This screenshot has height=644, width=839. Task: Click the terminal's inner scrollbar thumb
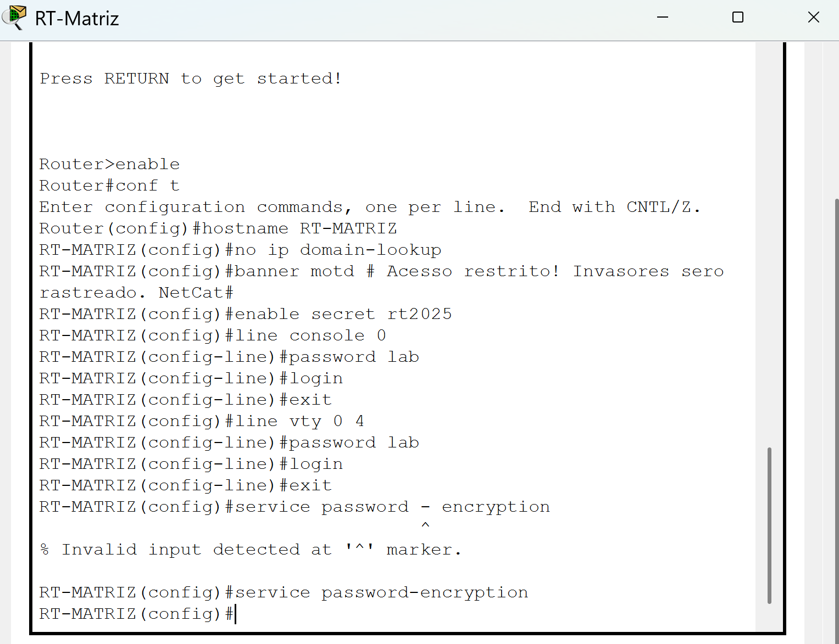769,525
